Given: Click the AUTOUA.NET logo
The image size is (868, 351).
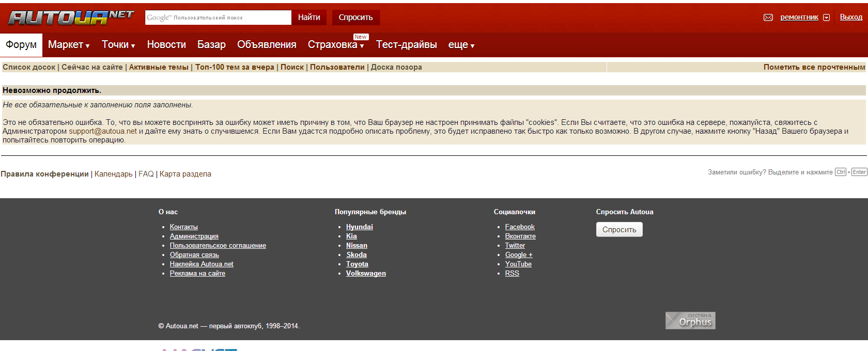Looking at the screenshot, I should (x=71, y=18).
